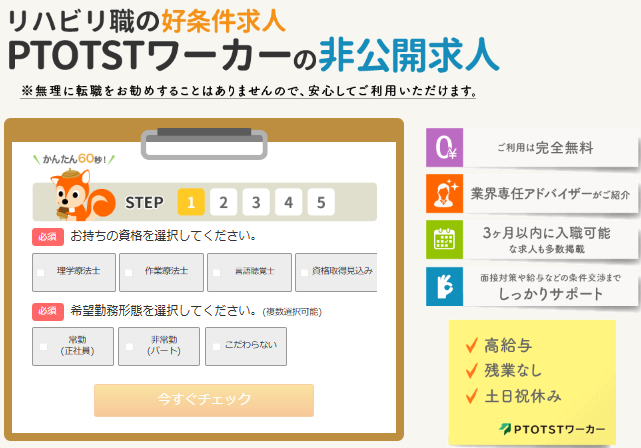Click the green calendar icon

[x=444, y=240]
